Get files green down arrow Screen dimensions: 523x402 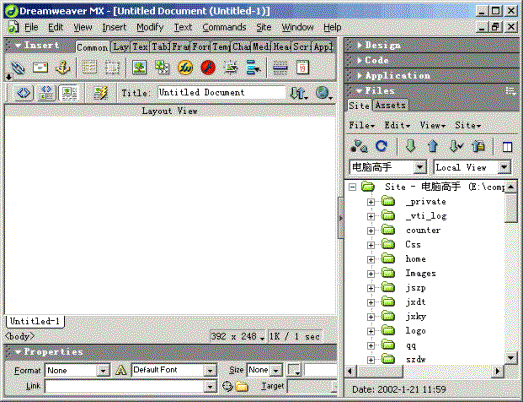tap(411, 146)
